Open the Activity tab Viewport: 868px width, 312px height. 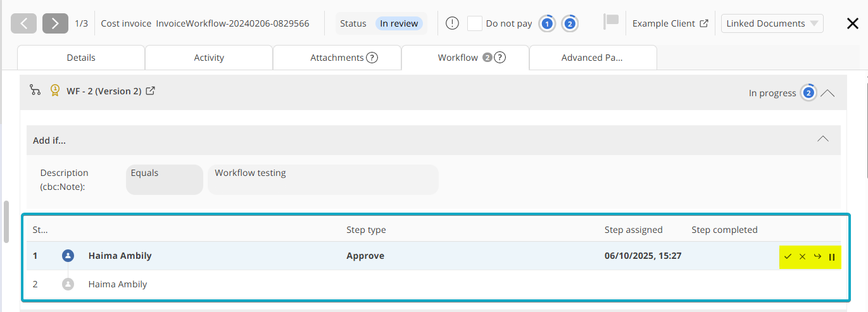click(209, 58)
